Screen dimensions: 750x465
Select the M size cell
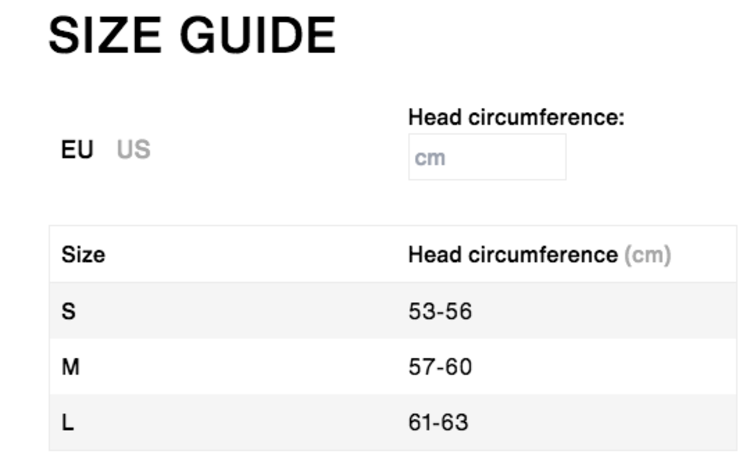pos(70,367)
